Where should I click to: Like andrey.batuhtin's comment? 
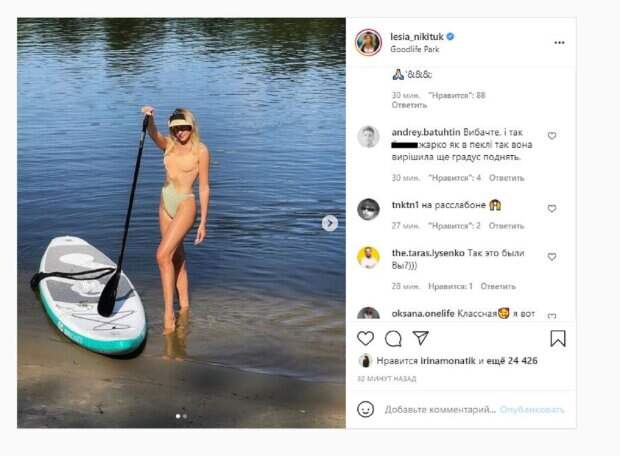[552, 136]
